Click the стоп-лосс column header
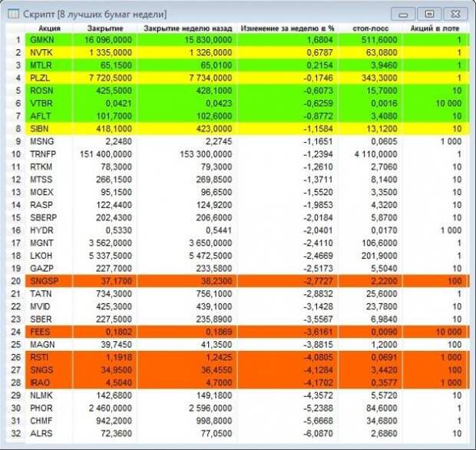The image size is (476, 450). click(x=370, y=28)
